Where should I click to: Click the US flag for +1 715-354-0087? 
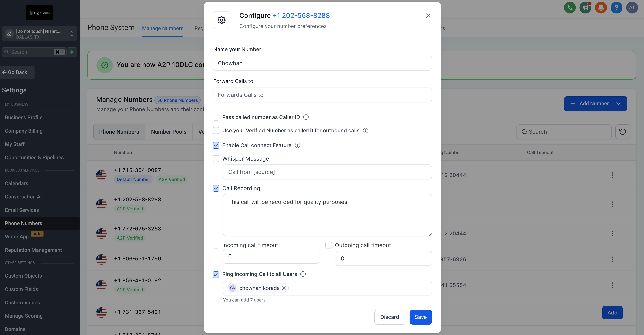click(x=101, y=175)
